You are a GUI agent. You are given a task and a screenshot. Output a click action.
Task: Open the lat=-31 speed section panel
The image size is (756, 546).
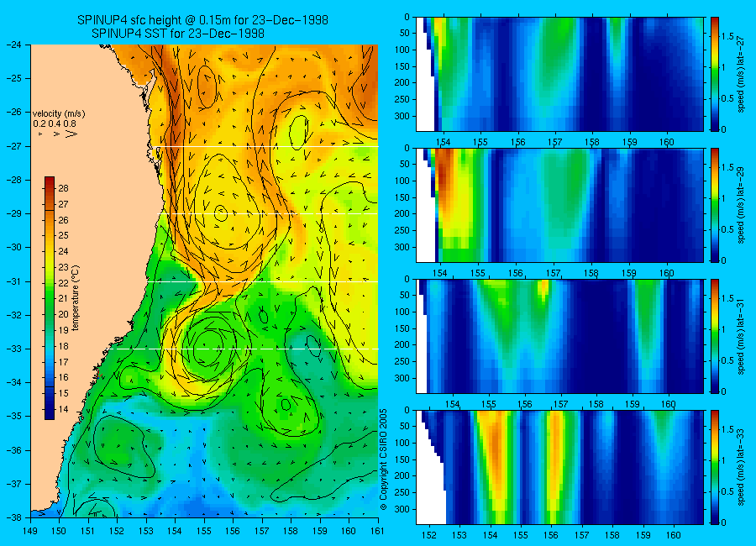point(559,336)
